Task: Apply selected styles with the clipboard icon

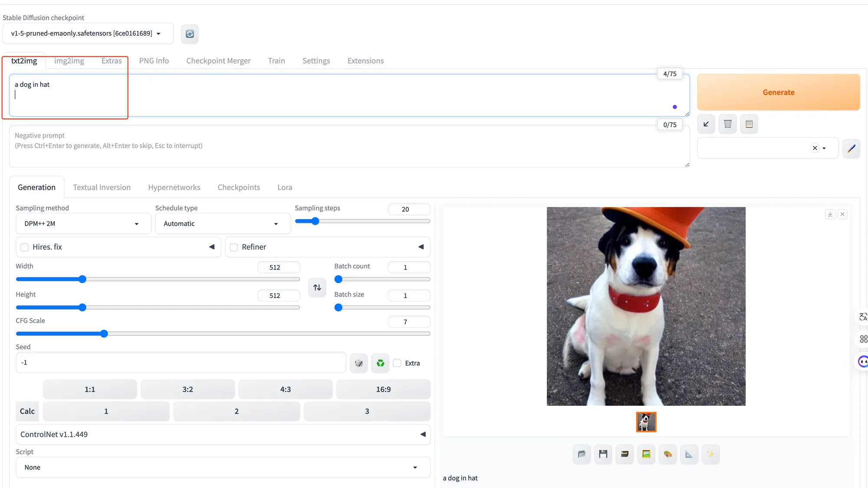Action: (x=749, y=124)
